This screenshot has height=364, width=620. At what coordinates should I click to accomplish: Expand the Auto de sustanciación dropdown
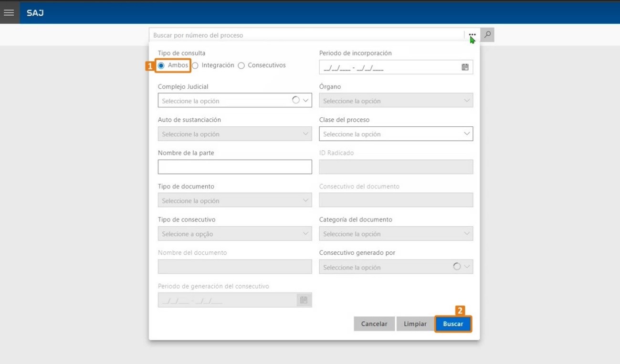point(234,134)
